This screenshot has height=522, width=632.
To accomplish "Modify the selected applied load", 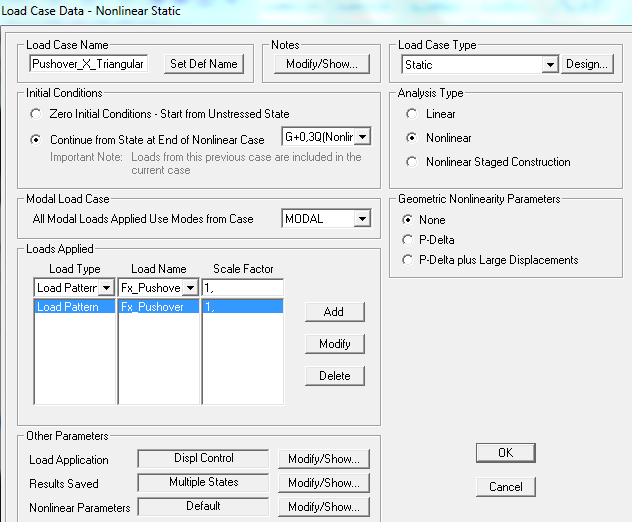I will click(x=335, y=344).
